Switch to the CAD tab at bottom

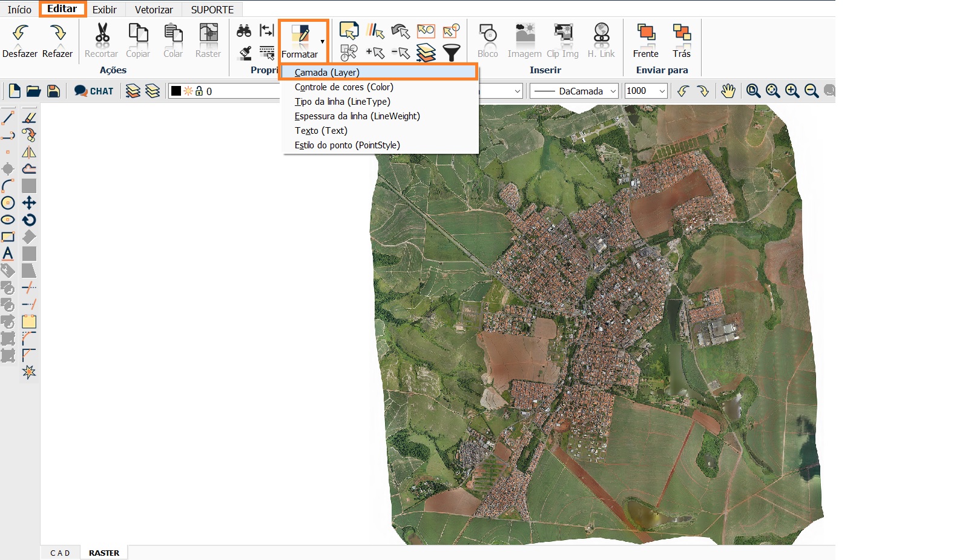click(x=60, y=553)
